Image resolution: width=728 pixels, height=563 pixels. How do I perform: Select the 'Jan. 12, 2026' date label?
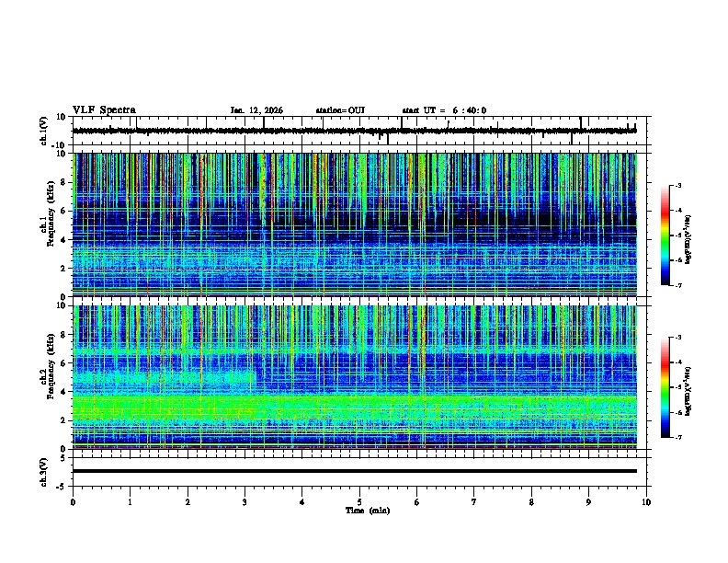[x=256, y=110]
